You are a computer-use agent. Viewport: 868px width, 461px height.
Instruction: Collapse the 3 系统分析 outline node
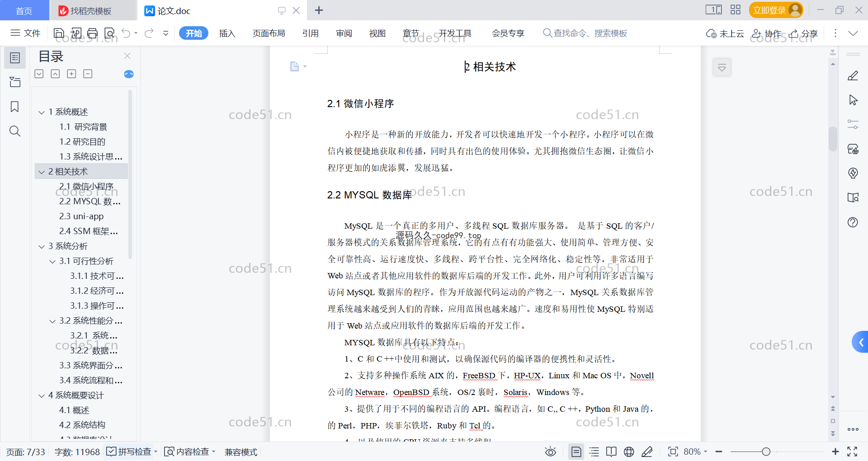pos(42,246)
